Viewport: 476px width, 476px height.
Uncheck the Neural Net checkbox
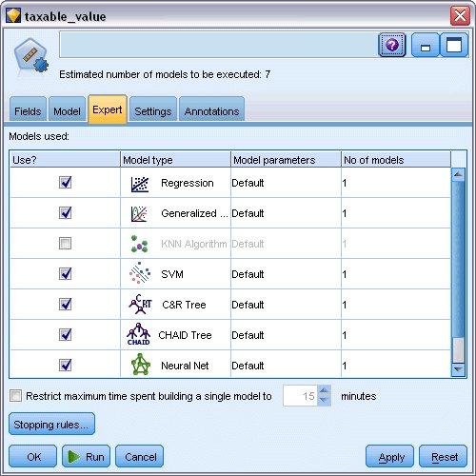coord(65,366)
